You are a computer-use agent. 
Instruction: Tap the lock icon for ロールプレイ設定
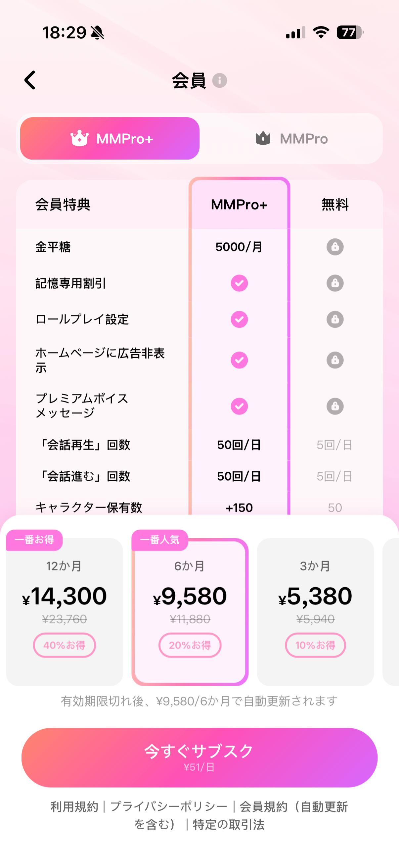335,319
